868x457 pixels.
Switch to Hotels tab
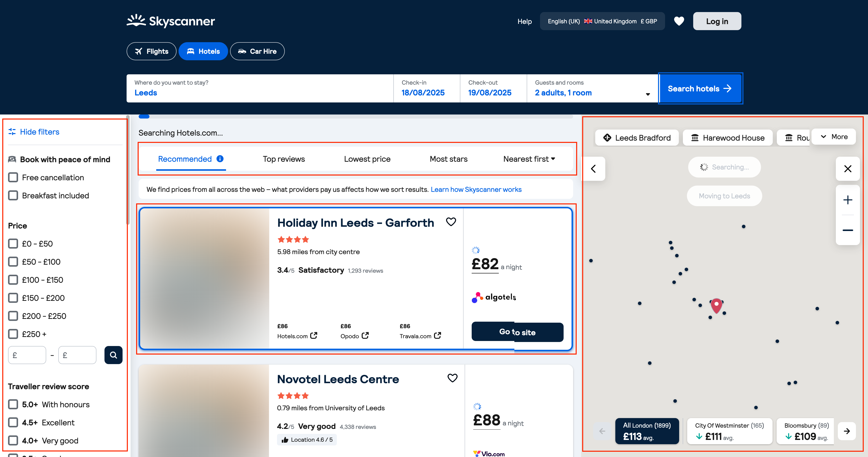pyautogui.click(x=203, y=51)
